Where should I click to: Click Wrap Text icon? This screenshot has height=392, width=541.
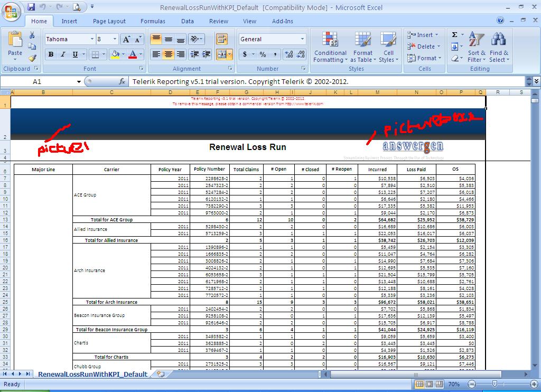222,39
